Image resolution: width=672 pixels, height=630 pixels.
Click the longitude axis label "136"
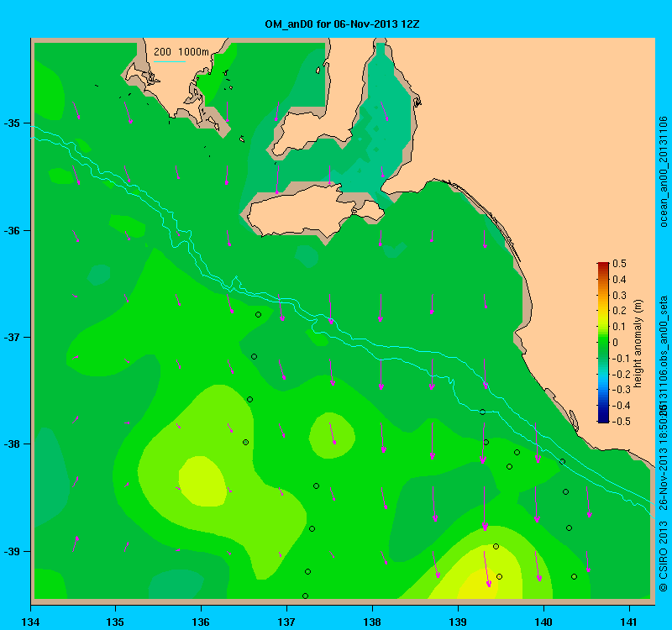click(x=201, y=622)
